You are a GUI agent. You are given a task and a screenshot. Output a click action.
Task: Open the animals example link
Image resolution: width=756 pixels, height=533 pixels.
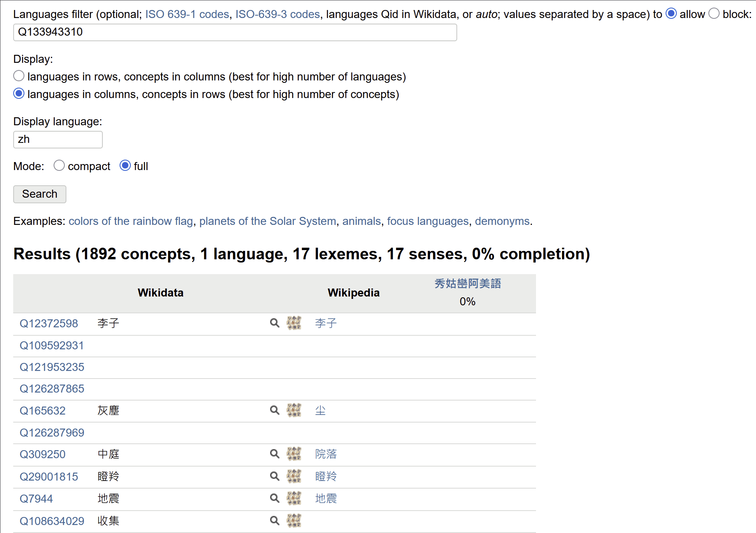(x=362, y=221)
